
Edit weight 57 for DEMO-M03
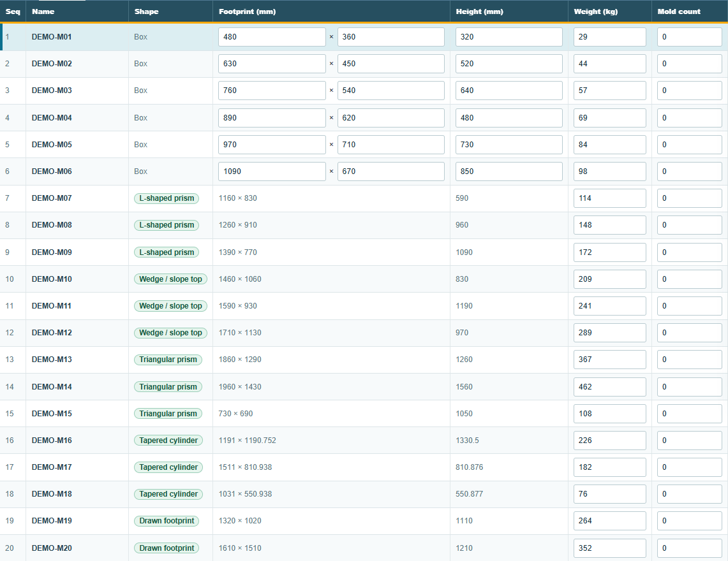[609, 91]
